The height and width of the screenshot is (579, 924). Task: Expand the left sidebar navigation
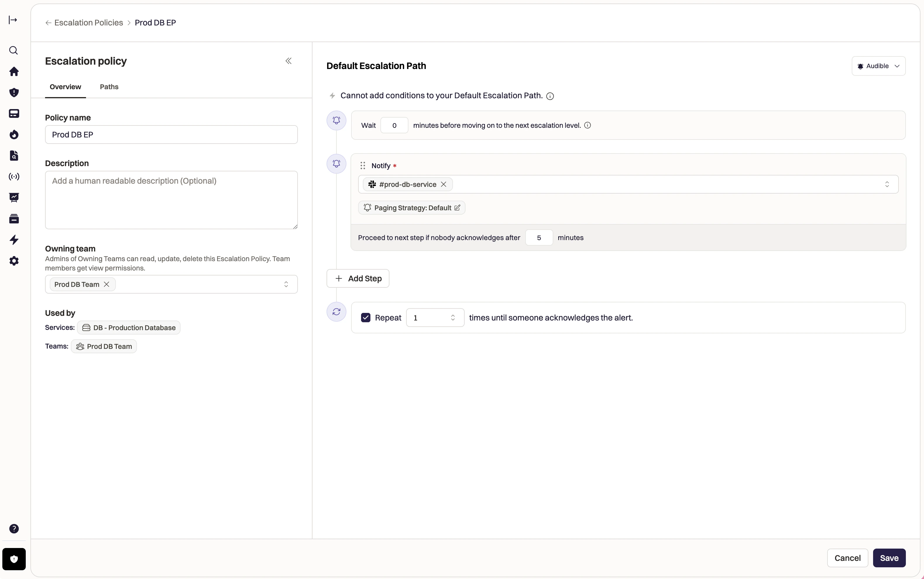(13, 20)
